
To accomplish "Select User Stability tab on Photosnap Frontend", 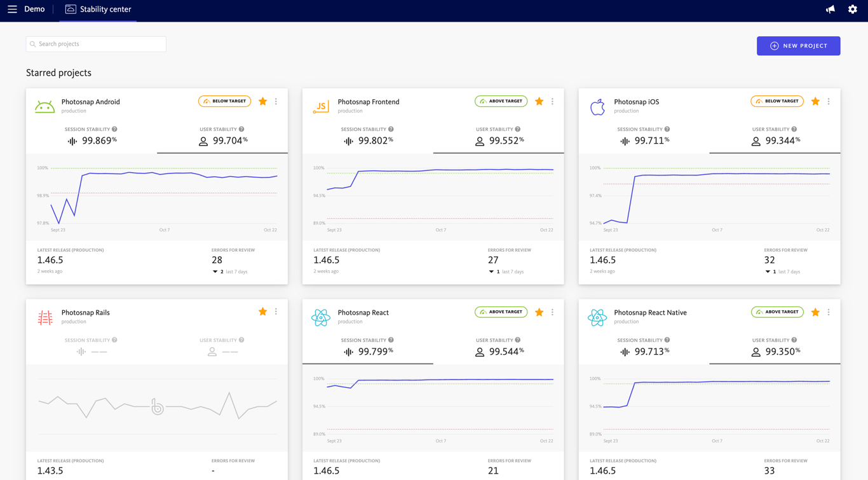I will (x=499, y=137).
